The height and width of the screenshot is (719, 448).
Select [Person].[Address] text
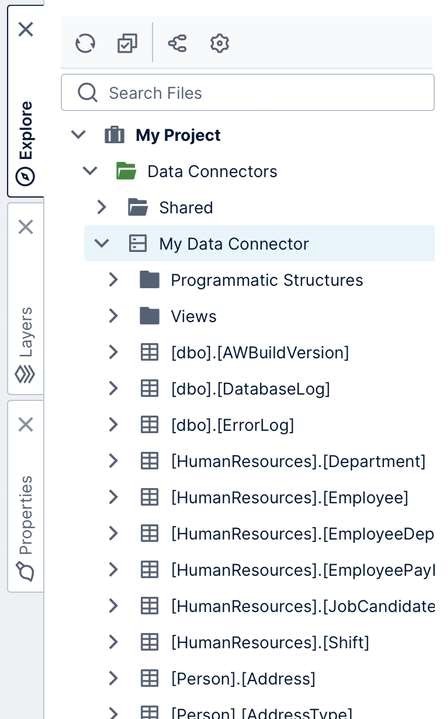[243, 679]
